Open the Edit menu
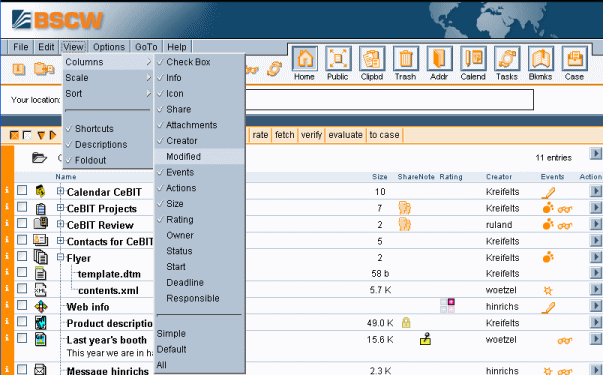Image resolution: width=603 pixels, height=375 pixels. (46, 47)
